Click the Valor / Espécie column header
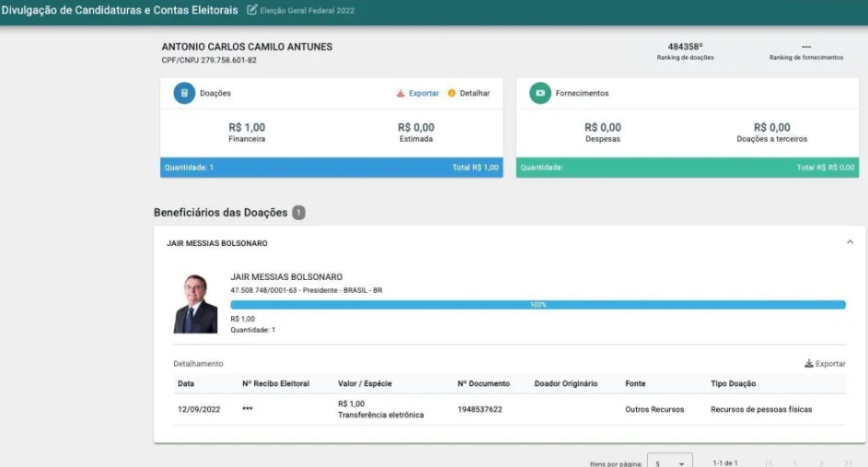 [365, 383]
